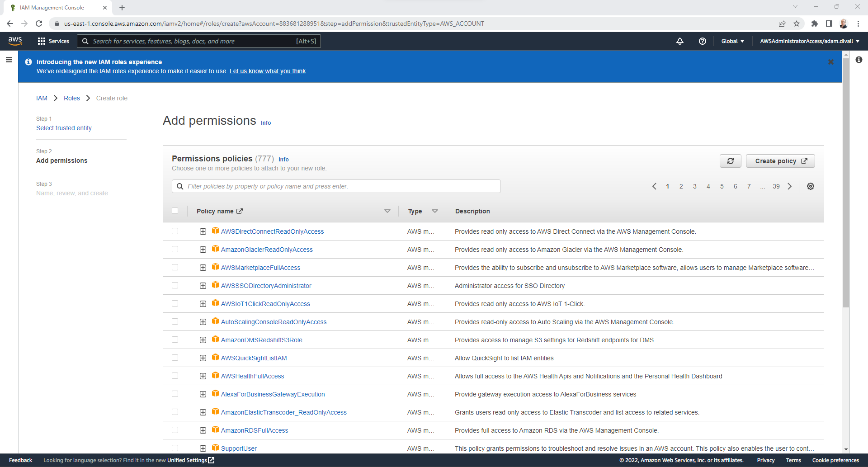868x467 pixels.
Task: Check the AWSSSODirectoryAdministrator checkbox
Action: point(175,285)
